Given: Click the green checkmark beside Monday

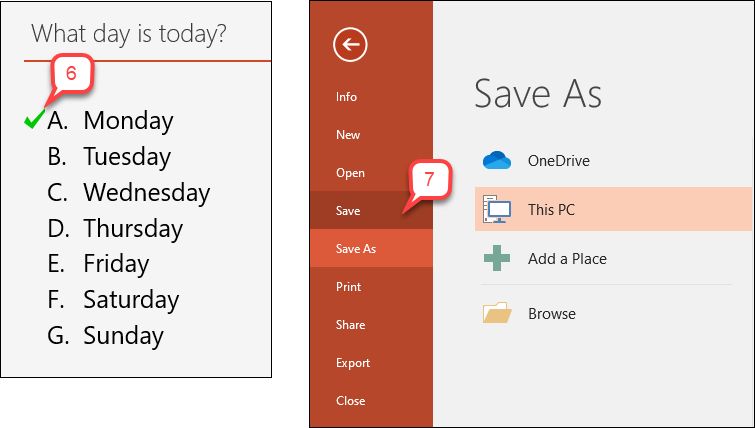Looking at the screenshot, I should coord(35,119).
